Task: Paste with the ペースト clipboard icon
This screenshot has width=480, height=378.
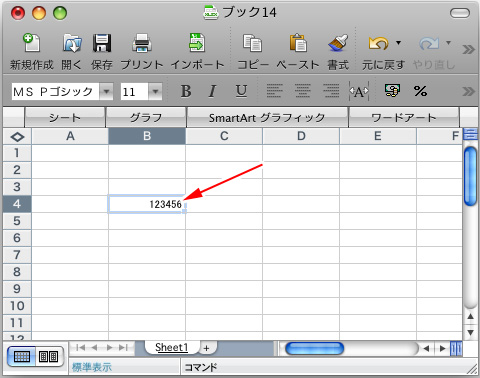Action: tap(298, 43)
